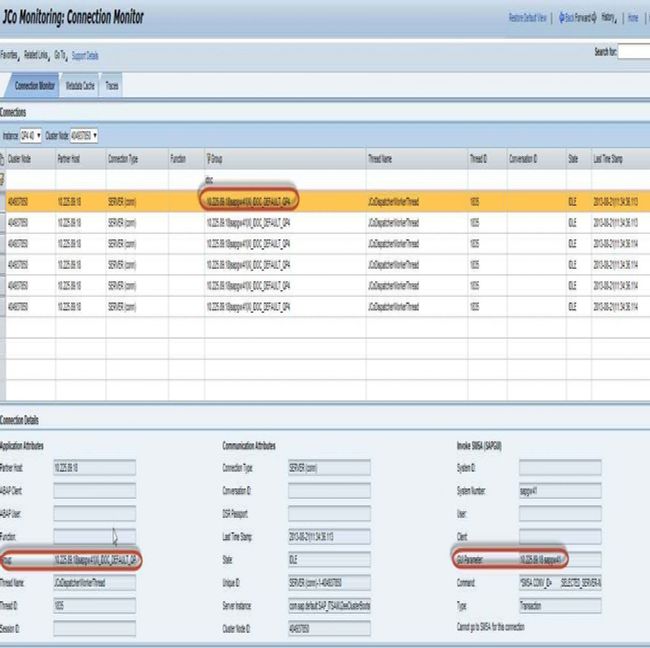Click the timestamp in the highlighted row
Image resolution: width=650 pixels, height=648 pixels.
pyautogui.click(x=615, y=202)
